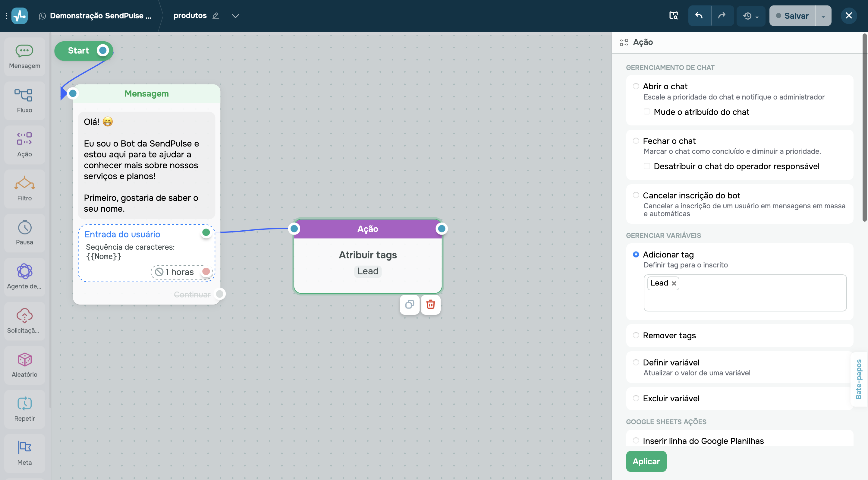Image resolution: width=868 pixels, height=480 pixels.
Task: Select the Abrir o chat radio option
Action: [x=636, y=86]
